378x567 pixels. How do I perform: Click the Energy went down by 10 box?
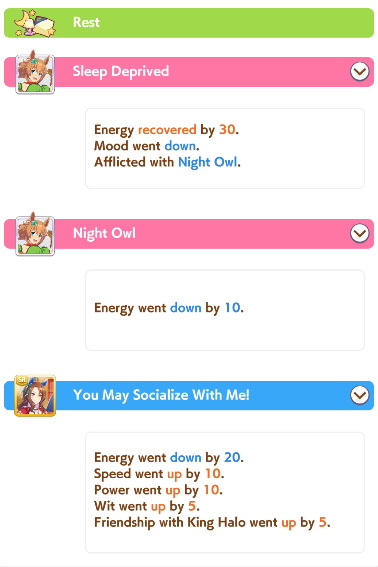click(225, 310)
